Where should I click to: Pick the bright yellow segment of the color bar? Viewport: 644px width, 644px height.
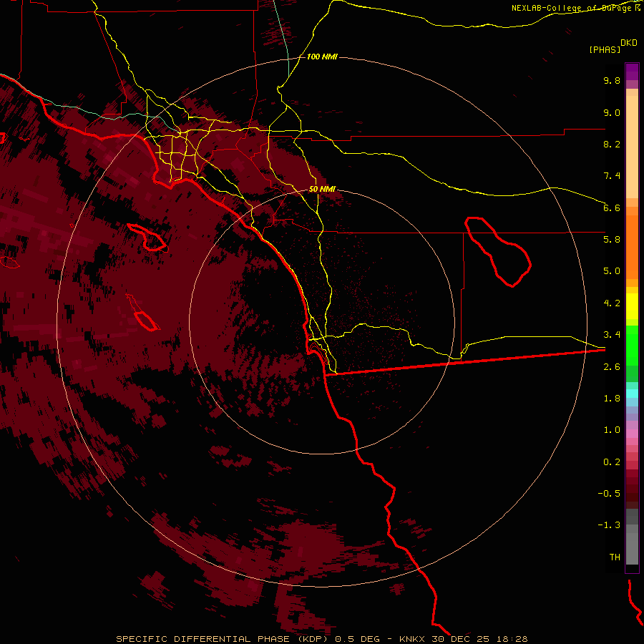[x=632, y=306]
